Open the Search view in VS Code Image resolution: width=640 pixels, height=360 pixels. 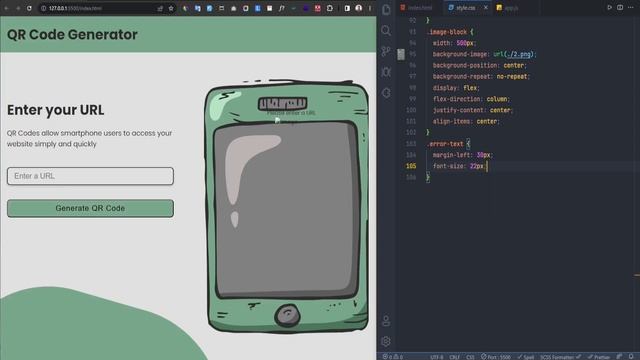pyautogui.click(x=386, y=31)
